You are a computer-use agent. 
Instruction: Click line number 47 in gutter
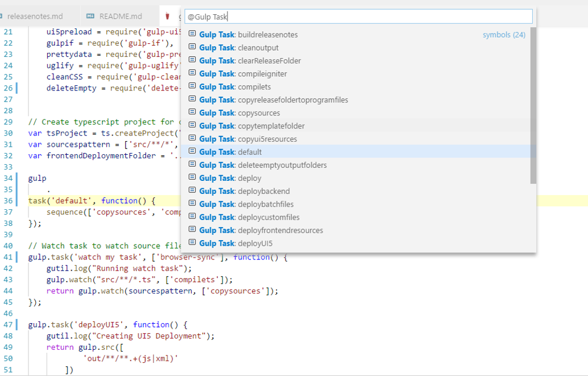click(x=8, y=325)
